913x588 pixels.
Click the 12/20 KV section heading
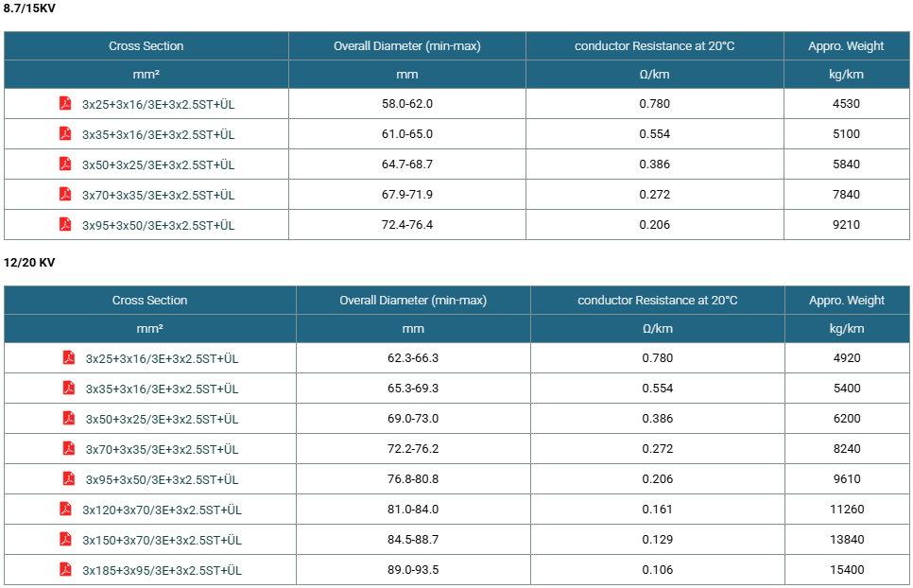[29, 263]
